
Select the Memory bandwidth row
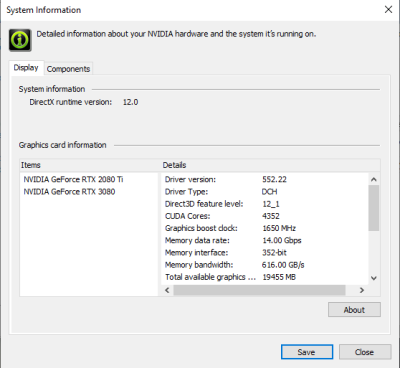coord(265,265)
